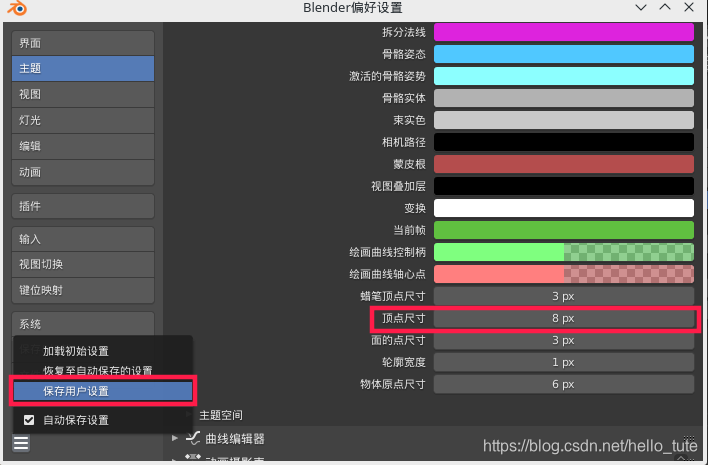The height and width of the screenshot is (465, 708).
Task: Open the 相机路径 black swatch
Action: coord(564,142)
